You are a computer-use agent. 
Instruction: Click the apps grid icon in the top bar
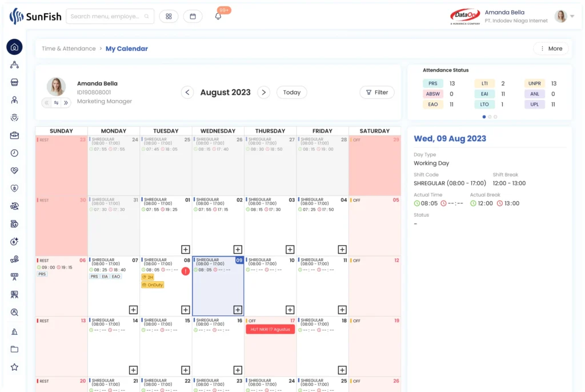click(x=169, y=16)
